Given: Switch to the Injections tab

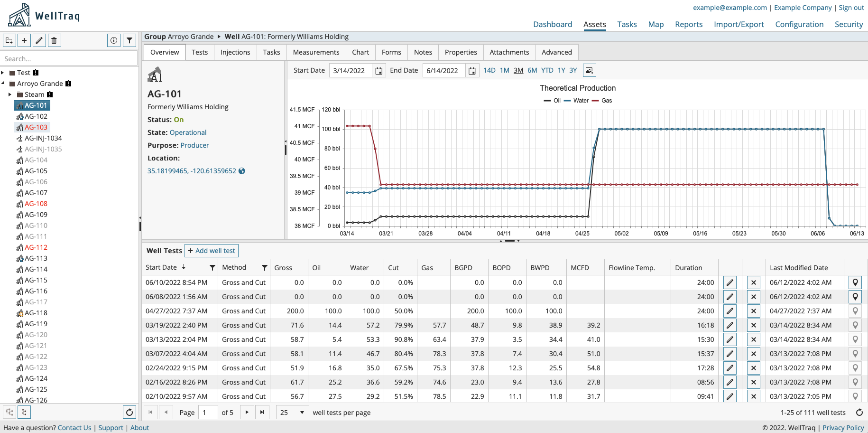Looking at the screenshot, I should (x=235, y=52).
